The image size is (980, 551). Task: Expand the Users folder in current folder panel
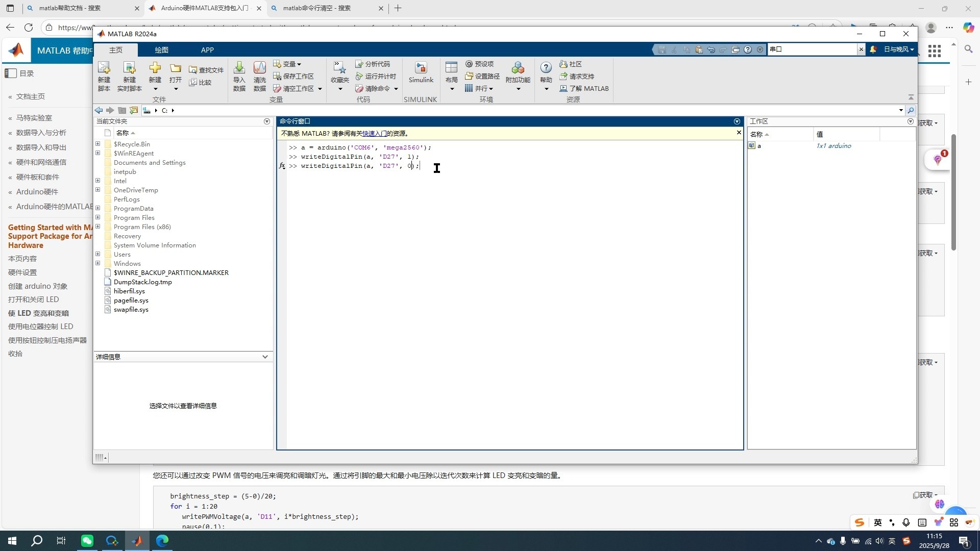98,254
